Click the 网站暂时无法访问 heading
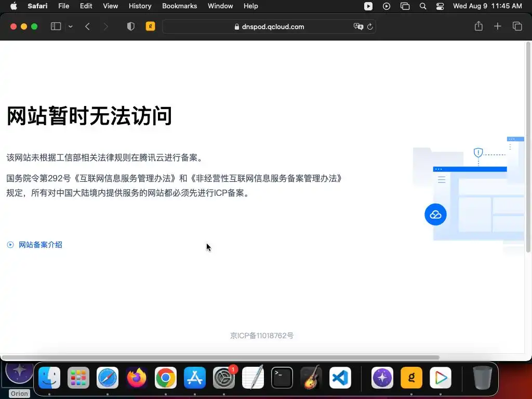532x399 pixels. click(x=89, y=116)
